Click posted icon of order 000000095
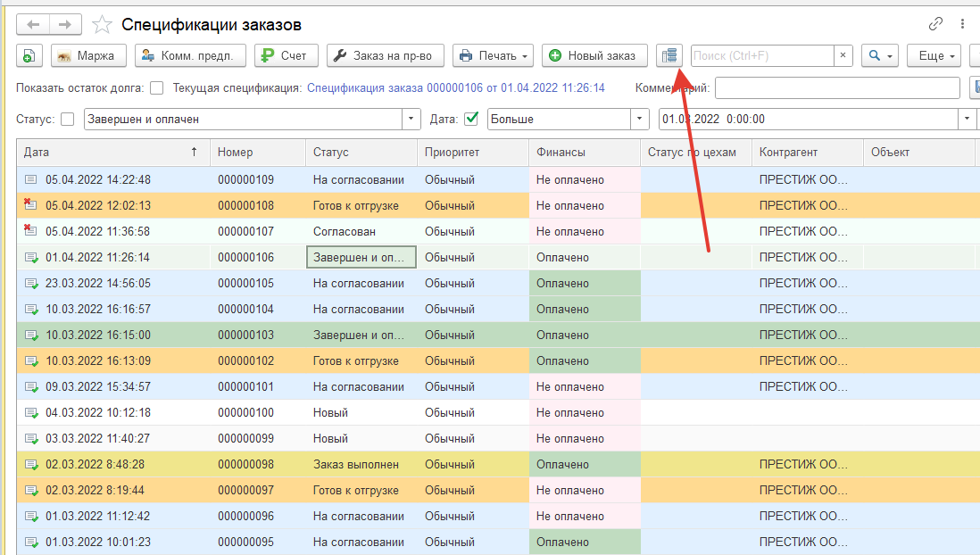The image size is (980, 555). point(31,543)
